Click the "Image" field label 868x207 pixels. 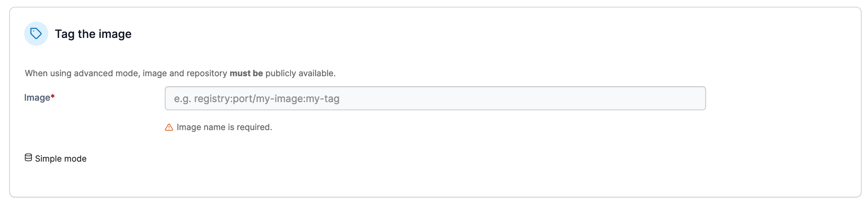(x=37, y=97)
